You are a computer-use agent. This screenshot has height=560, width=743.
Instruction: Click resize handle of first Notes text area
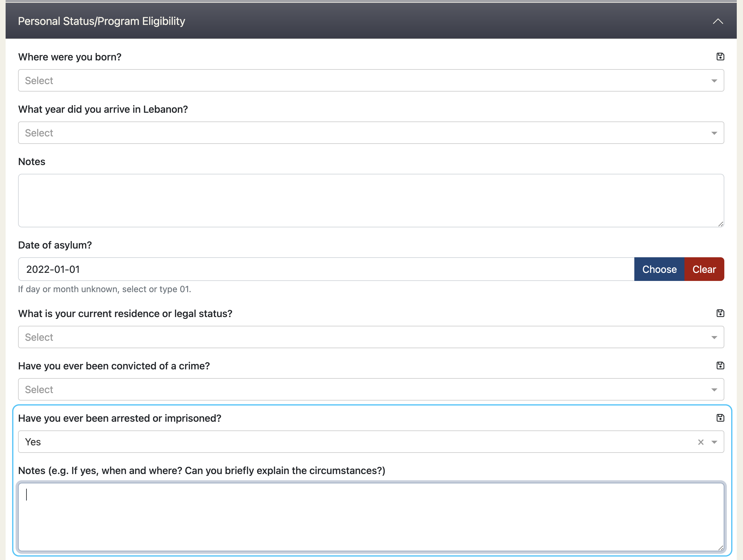(721, 224)
